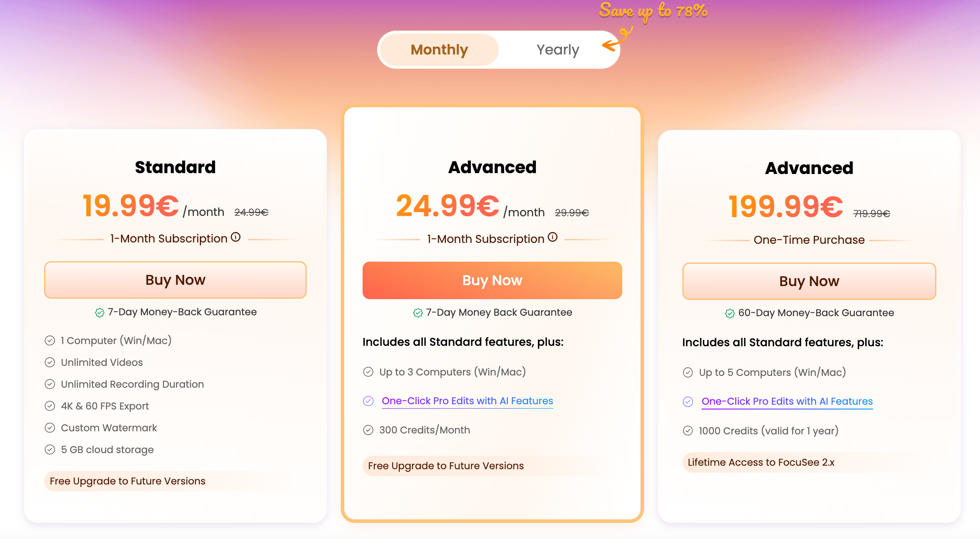Click check icon beside Up to 5 Computers
980x539 pixels.
[x=688, y=372]
